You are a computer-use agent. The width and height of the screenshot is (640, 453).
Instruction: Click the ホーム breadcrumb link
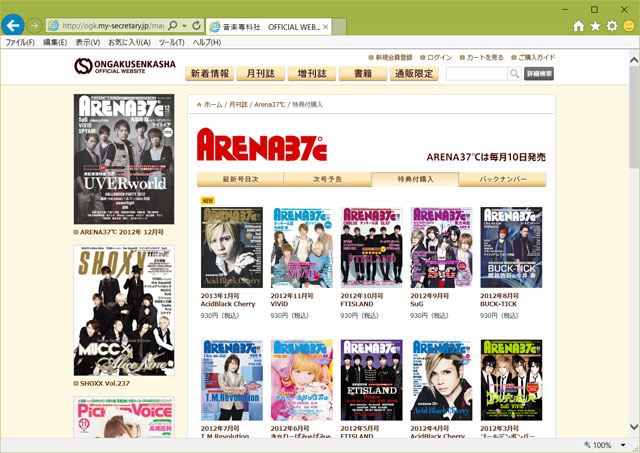(x=213, y=104)
